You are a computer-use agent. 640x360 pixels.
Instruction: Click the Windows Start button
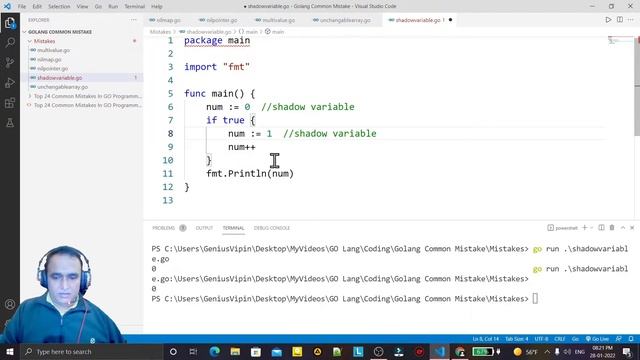(10, 351)
